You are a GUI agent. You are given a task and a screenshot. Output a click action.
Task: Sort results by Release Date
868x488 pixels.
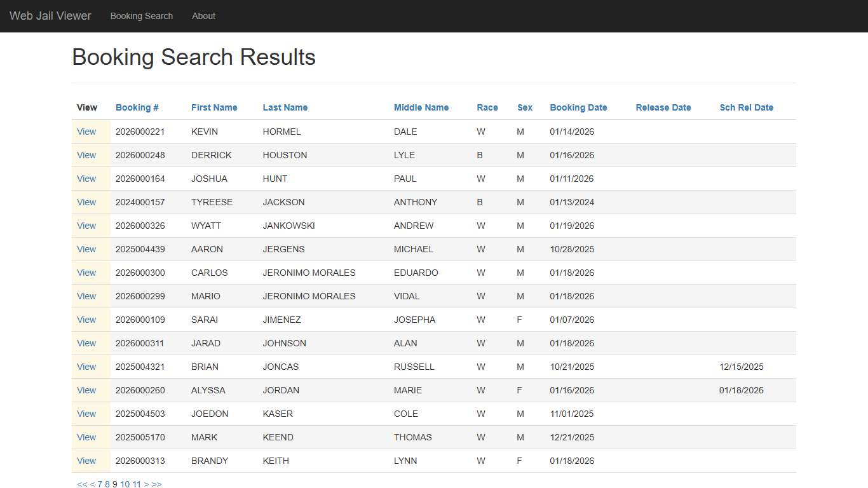pyautogui.click(x=663, y=107)
